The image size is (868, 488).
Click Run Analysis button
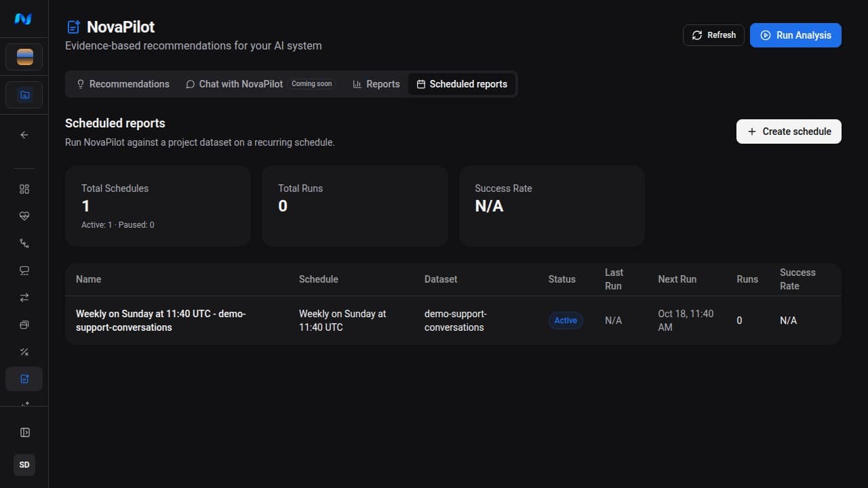[795, 35]
